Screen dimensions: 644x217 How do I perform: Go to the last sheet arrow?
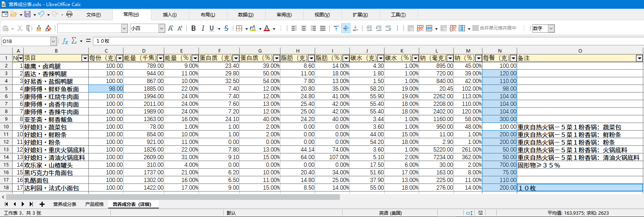pos(31,204)
